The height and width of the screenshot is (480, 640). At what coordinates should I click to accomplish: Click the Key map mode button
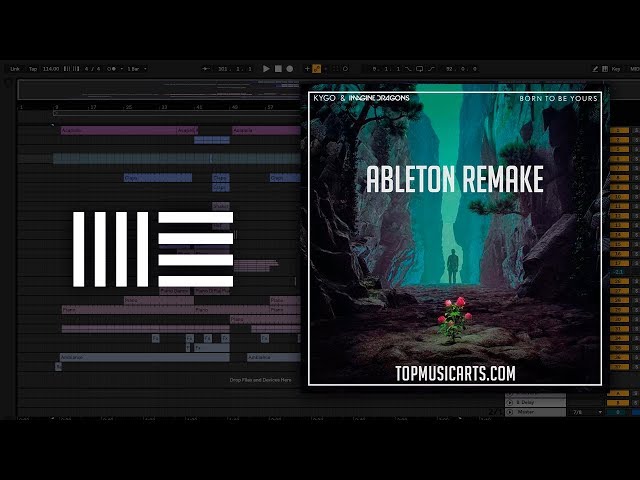coord(616,69)
